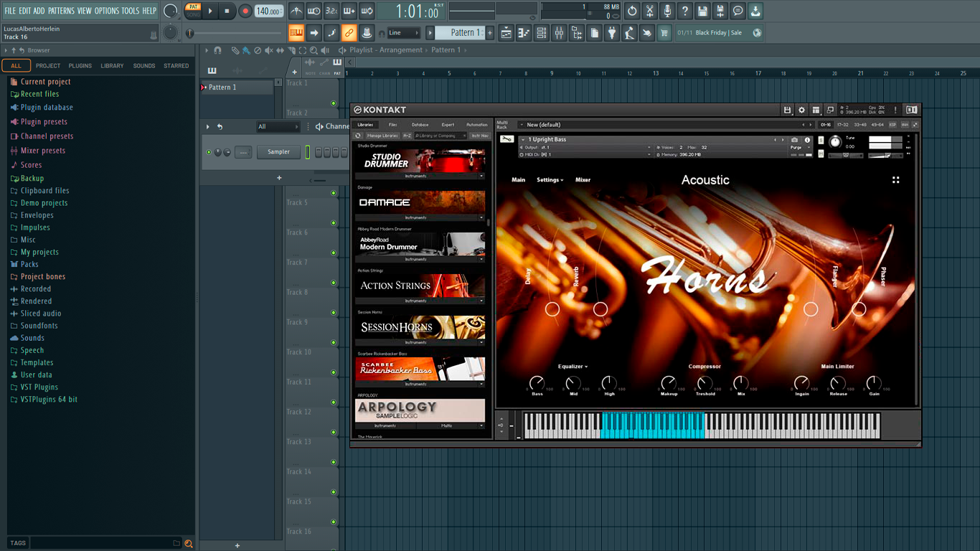Open the Settings dropdown in Horns interface
The width and height of the screenshot is (980, 551).
(x=550, y=180)
